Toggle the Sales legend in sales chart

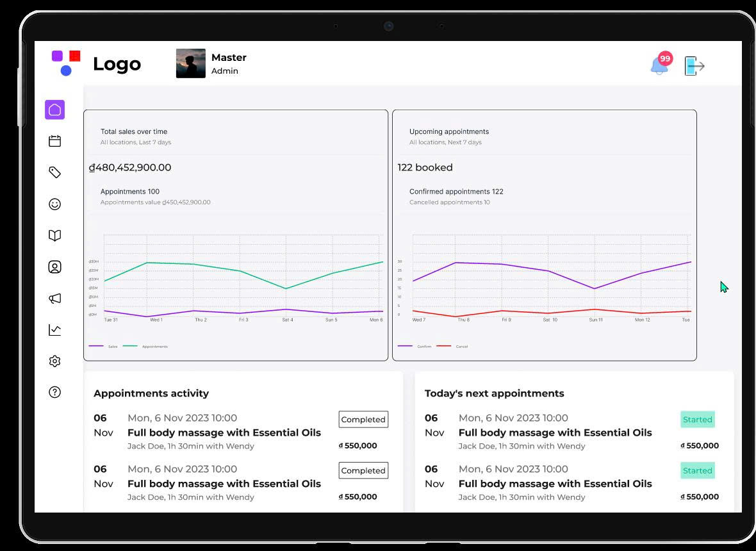click(103, 346)
